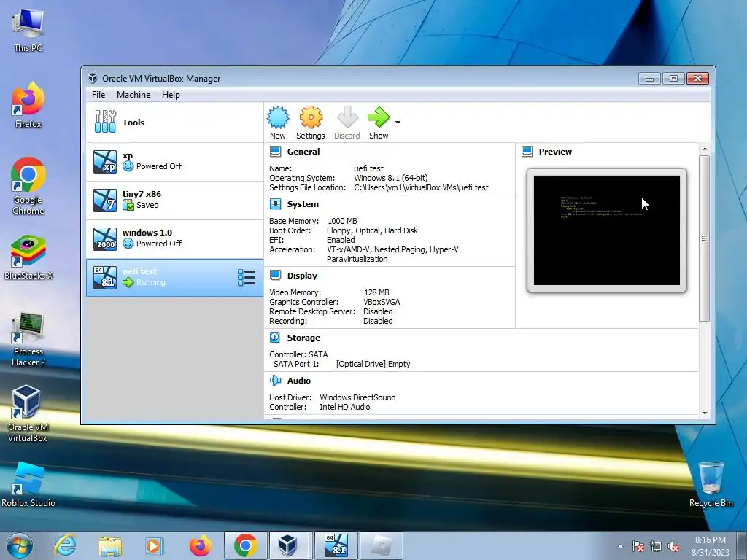Image resolution: width=747 pixels, height=560 pixels.
Task: Click the Display section screen icon
Action: point(275,275)
